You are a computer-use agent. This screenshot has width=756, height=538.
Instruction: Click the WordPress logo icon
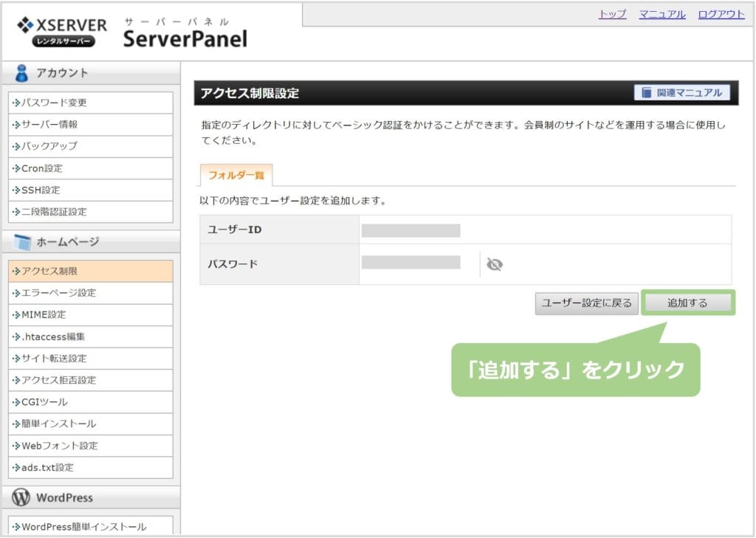[x=21, y=497]
